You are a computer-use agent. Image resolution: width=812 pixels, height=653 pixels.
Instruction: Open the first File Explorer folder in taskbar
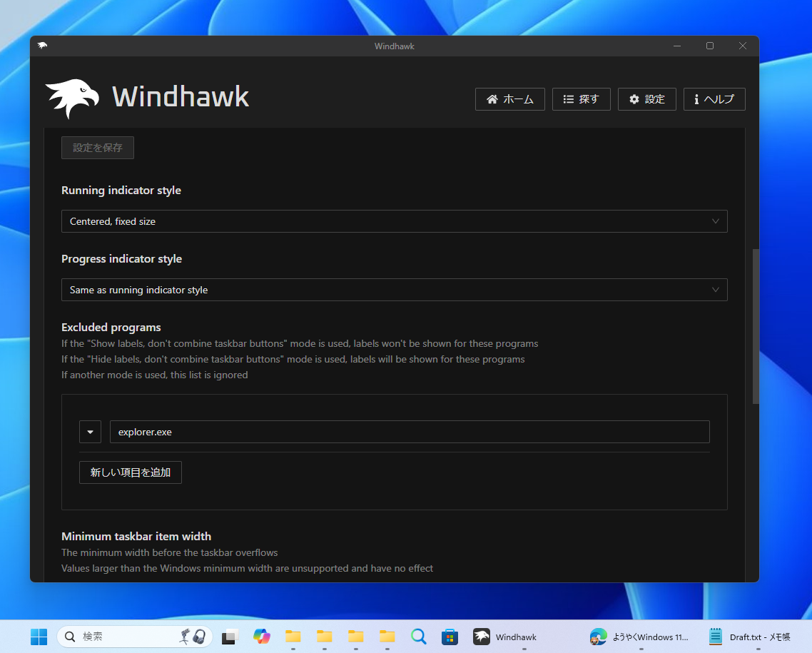click(293, 637)
